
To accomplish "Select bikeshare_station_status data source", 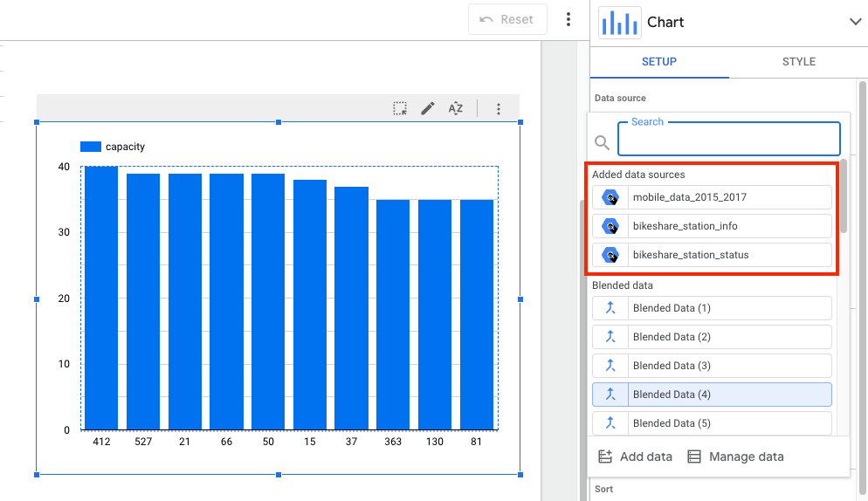I will 712,255.
